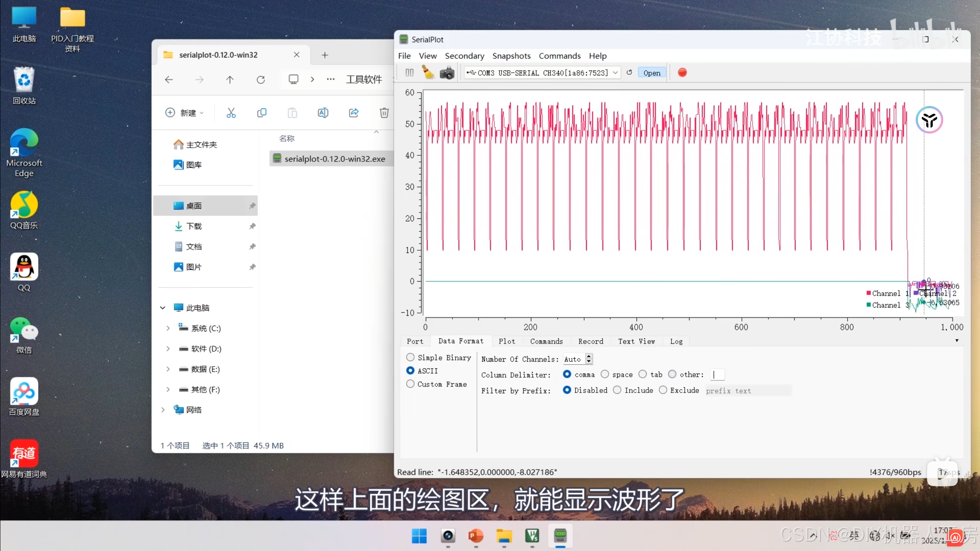This screenshot has height=551, width=980.
Task: Expand the 系统 (C:) drive tree node
Action: 168,328
